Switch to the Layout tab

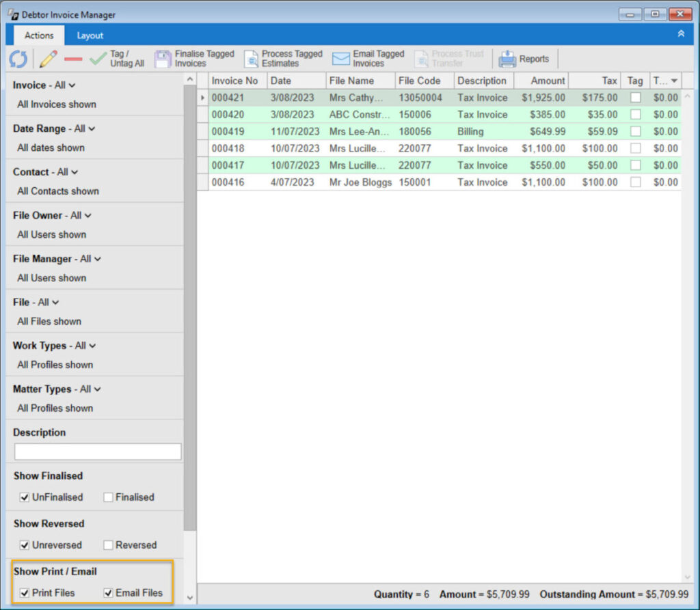(x=90, y=35)
